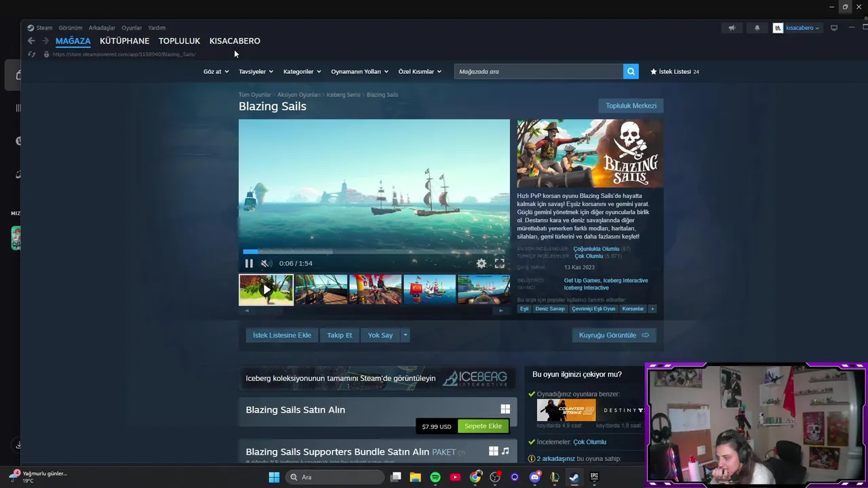
Task: Open File Explorer from the taskbar
Action: click(415, 477)
